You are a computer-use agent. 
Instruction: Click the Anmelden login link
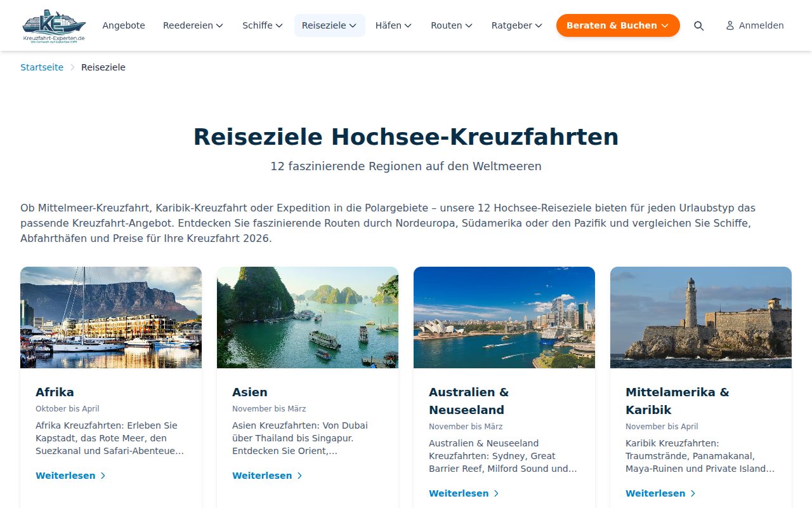click(x=755, y=25)
